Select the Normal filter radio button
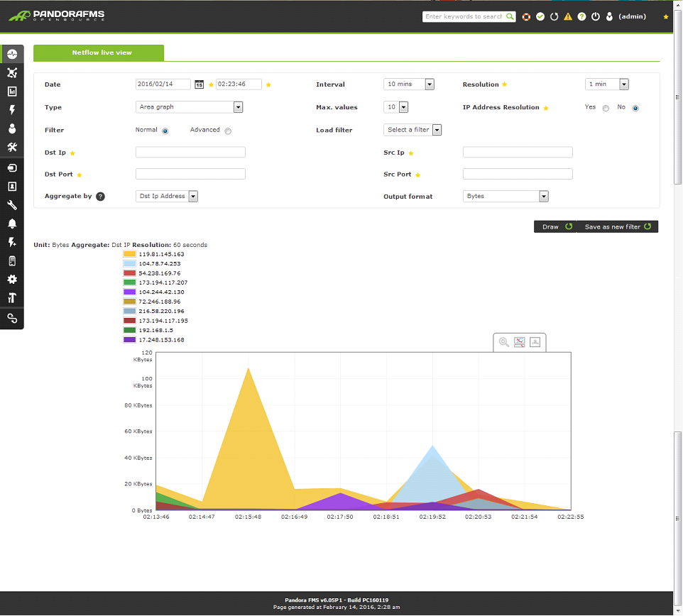 (165, 131)
